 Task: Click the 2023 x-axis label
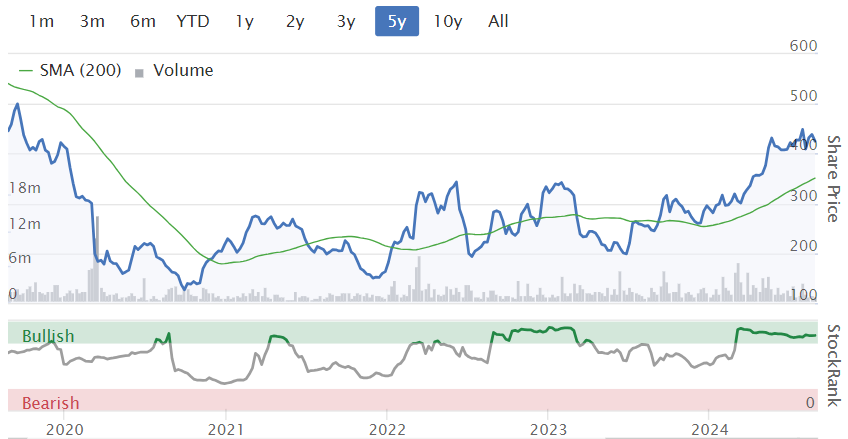tap(547, 430)
